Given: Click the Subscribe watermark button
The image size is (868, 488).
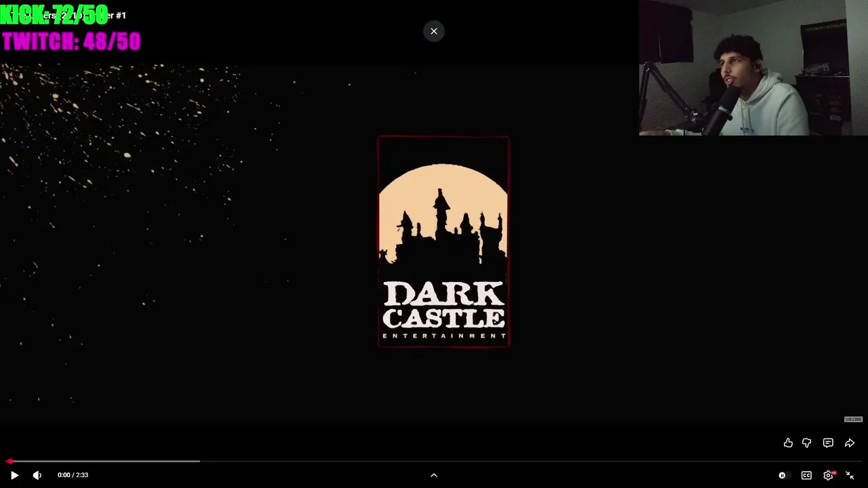Looking at the screenshot, I should 853,420.
